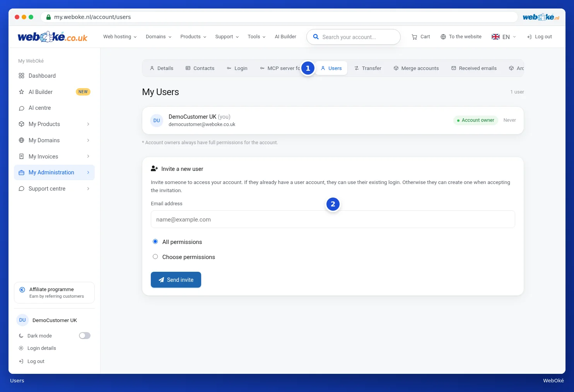Click the search magnifier icon

click(x=316, y=37)
